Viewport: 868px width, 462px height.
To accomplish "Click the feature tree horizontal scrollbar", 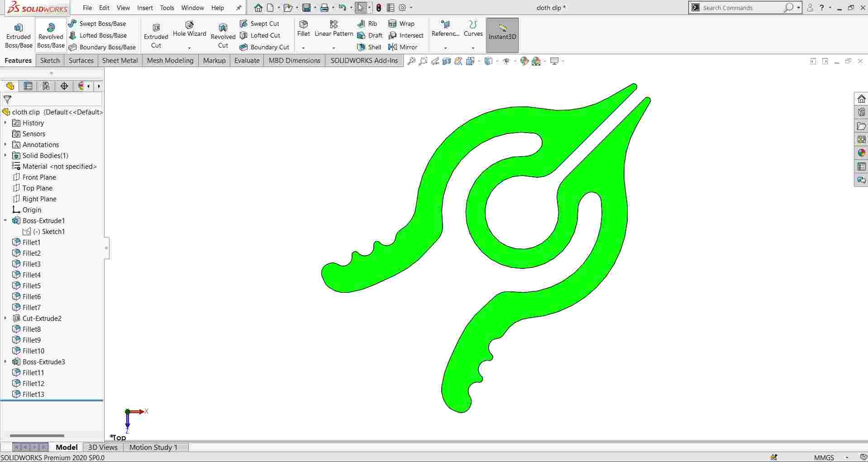I will [x=37, y=436].
